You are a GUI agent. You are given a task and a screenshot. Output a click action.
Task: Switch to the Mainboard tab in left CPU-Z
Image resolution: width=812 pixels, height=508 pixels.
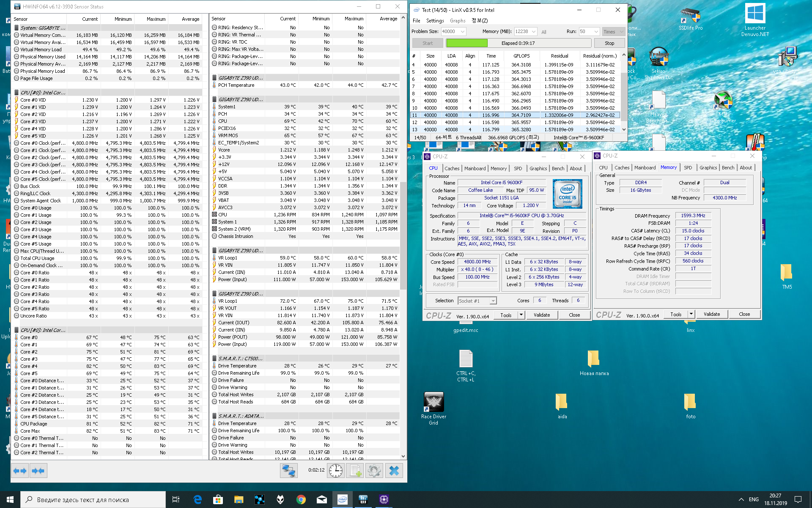coord(475,168)
